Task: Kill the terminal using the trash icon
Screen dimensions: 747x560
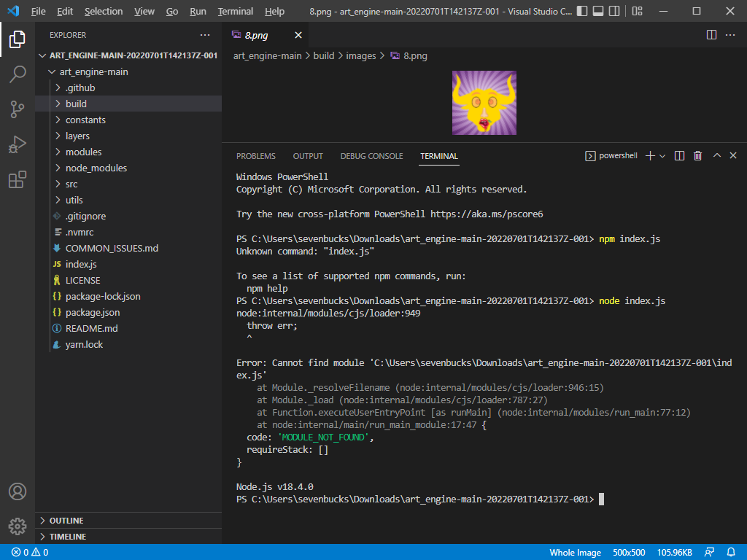Action: click(x=697, y=155)
